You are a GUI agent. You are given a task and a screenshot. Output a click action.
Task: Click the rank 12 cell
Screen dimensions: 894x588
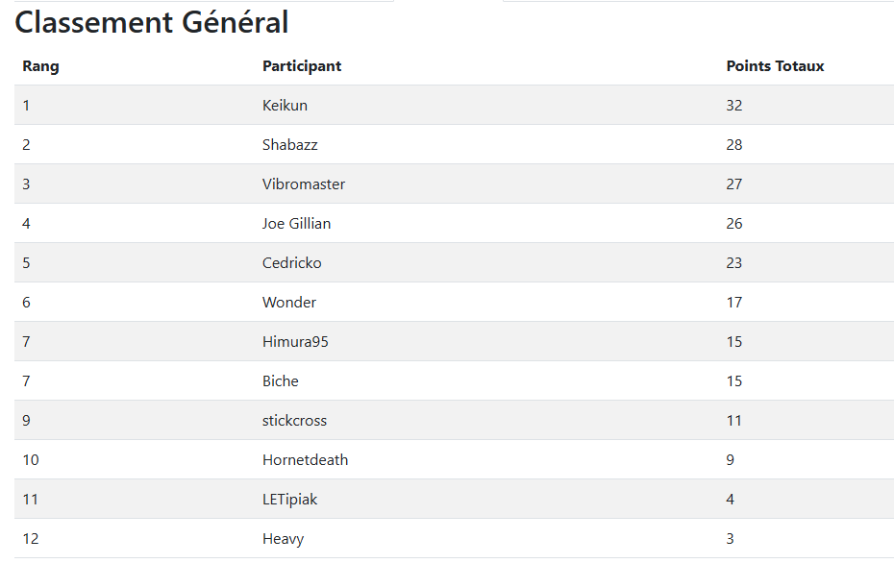pyautogui.click(x=31, y=539)
